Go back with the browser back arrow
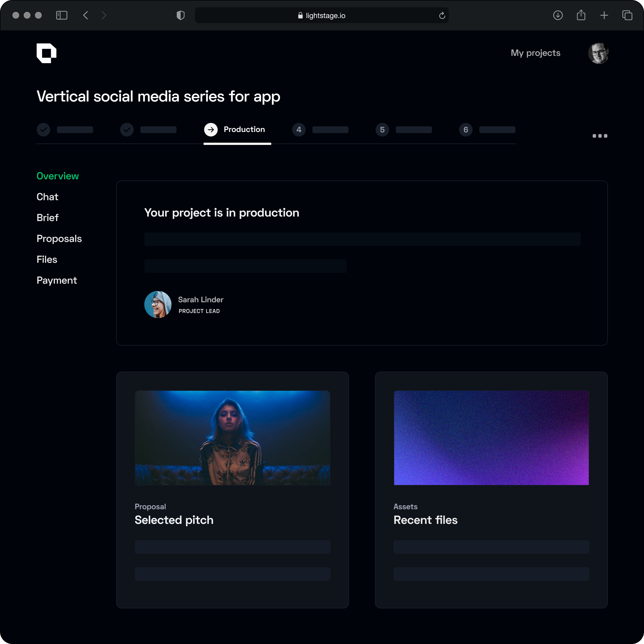Screen dimensions: 644x644 [x=86, y=15]
